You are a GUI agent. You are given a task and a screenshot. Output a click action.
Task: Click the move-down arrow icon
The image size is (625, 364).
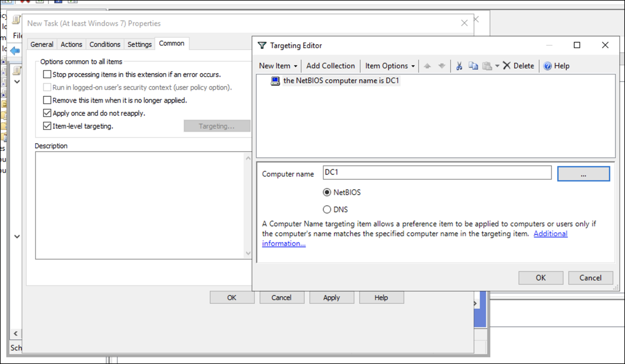442,65
